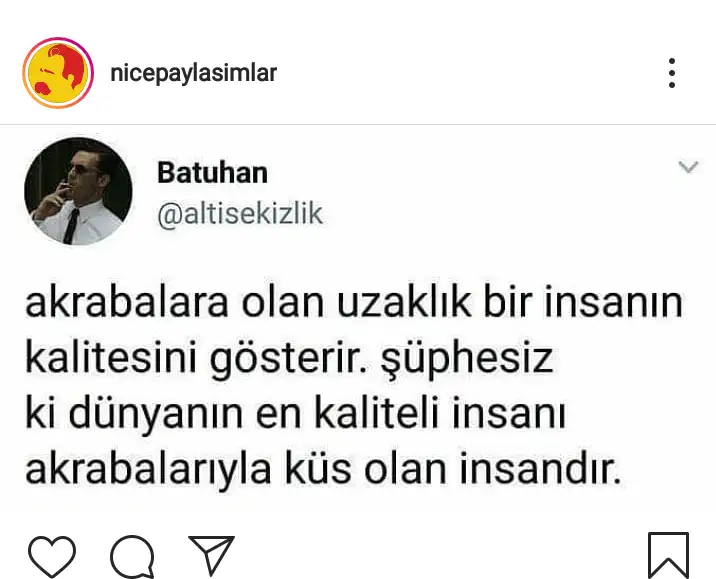Tap the line starting 'akrabalara olan uzaklık'

pos(354,302)
